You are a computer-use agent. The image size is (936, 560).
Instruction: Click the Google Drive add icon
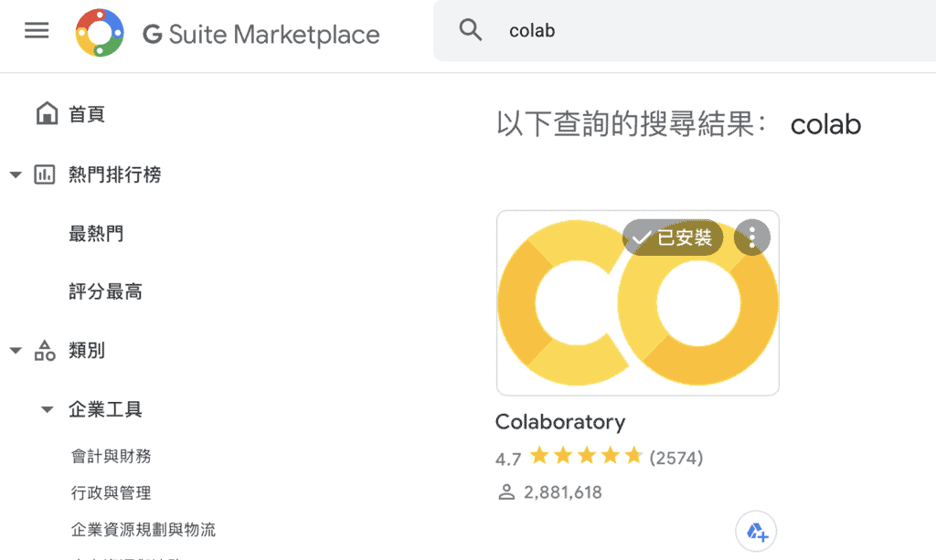pyautogui.click(x=756, y=531)
